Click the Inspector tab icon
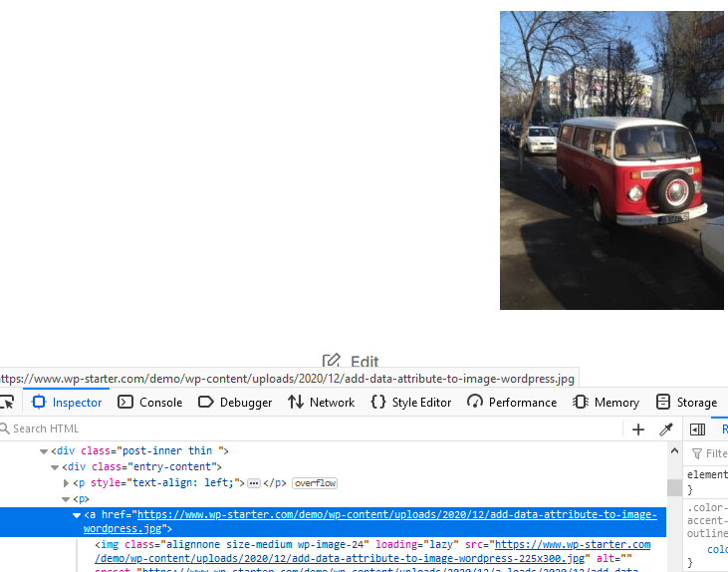This screenshot has height=572, width=728. tap(39, 402)
